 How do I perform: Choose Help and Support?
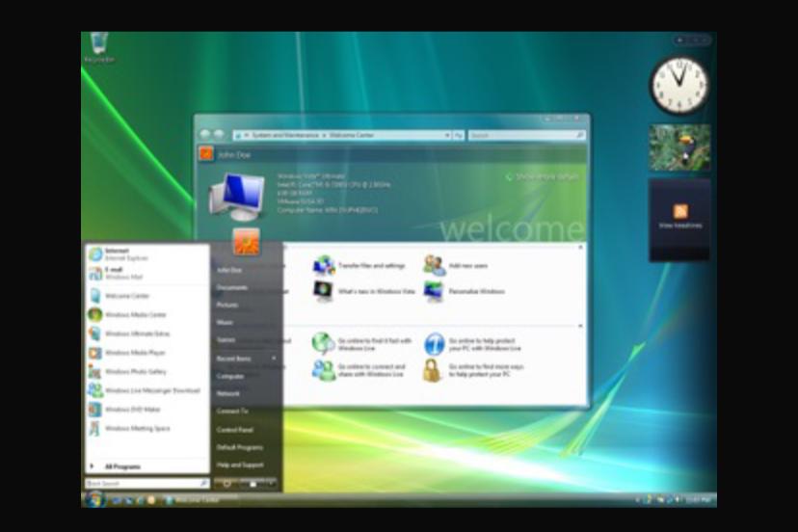click(x=240, y=465)
